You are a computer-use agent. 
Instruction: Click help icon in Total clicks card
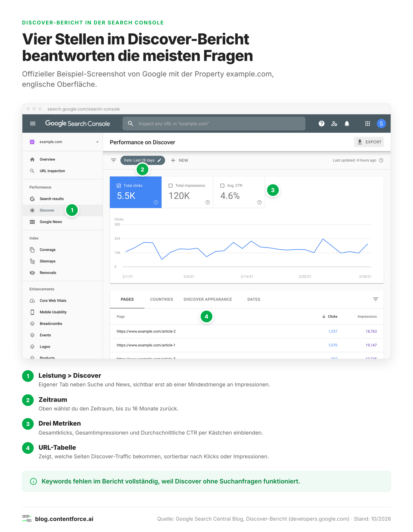coord(156,202)
